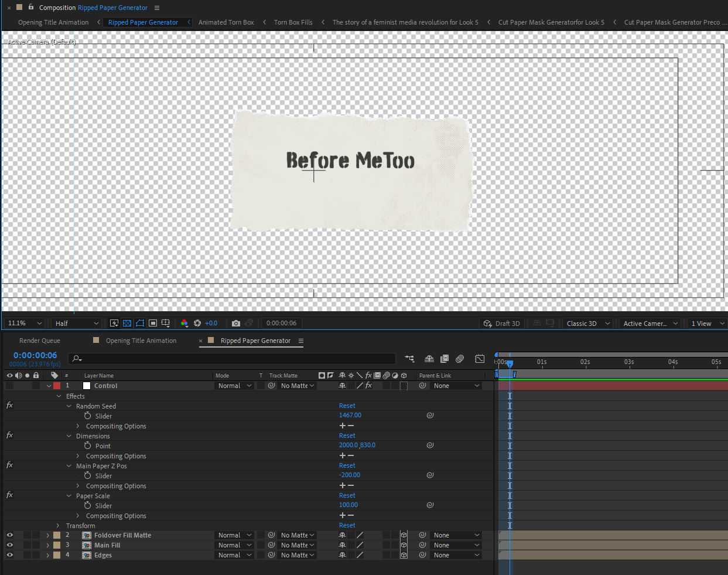Open the Blend Mode dropdown for the Control layer

[234, 385]
